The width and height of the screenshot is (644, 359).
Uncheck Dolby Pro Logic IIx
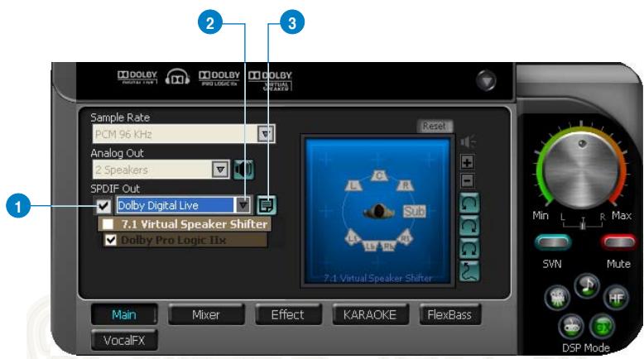click(x=110, y=240)
